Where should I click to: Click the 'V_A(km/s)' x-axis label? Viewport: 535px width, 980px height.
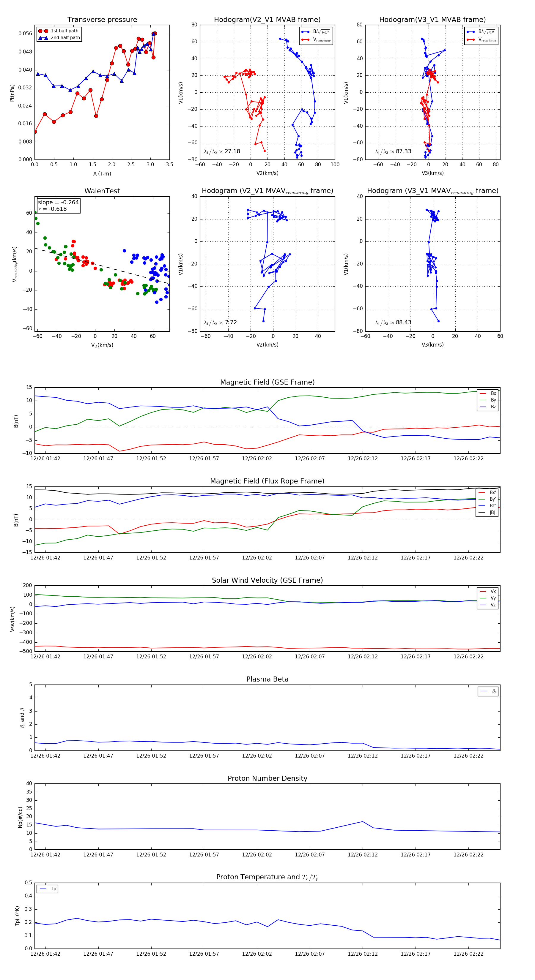click(102, 345)
